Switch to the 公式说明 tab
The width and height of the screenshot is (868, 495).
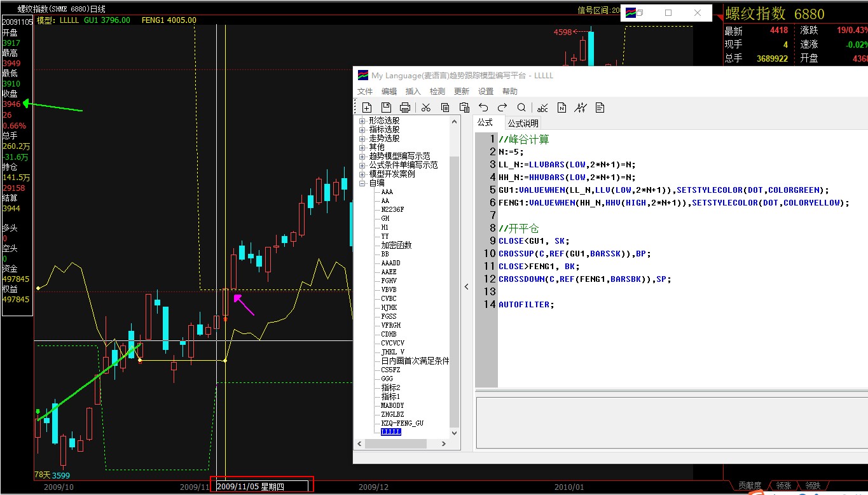click(x=523, y=123)
